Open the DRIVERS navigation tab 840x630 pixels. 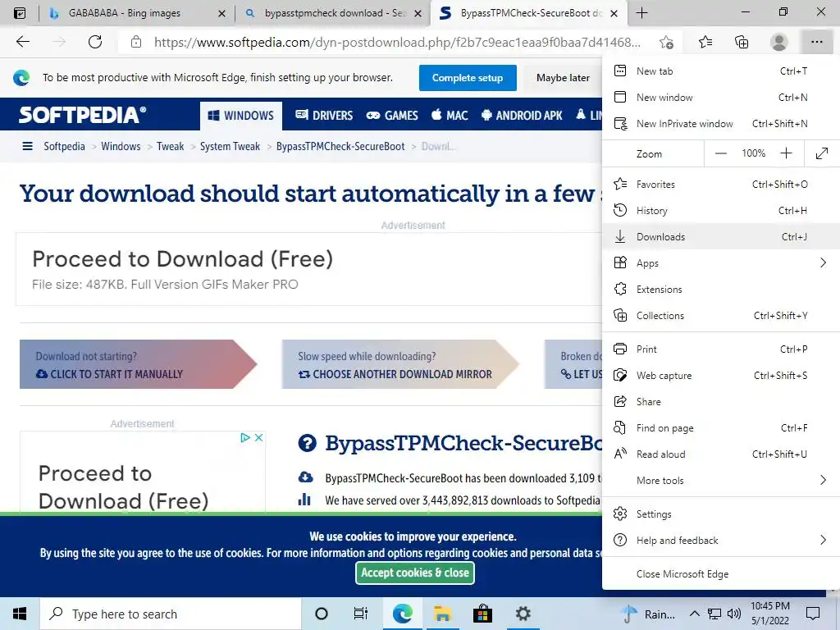click(324, 115)
